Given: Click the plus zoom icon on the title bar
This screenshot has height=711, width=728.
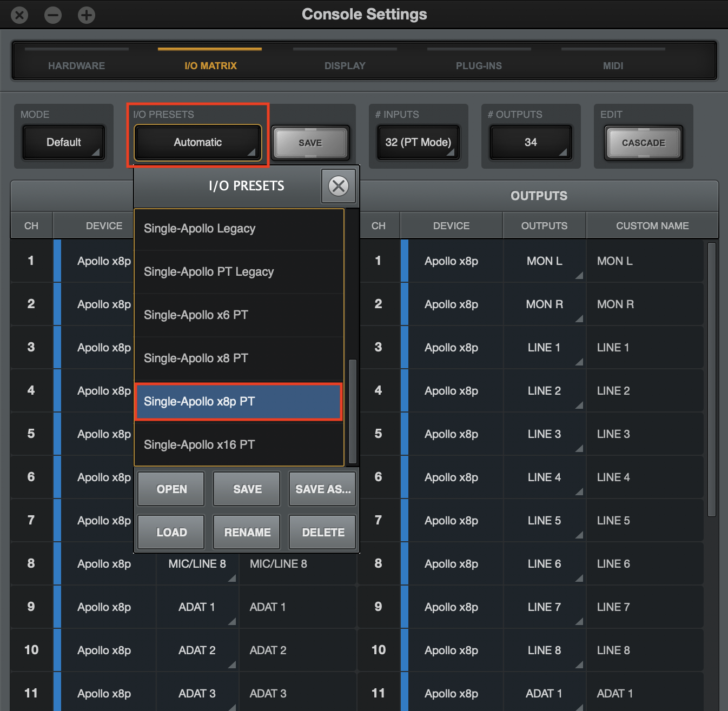Looking at the screenshot, I should [x=86, y=15].
